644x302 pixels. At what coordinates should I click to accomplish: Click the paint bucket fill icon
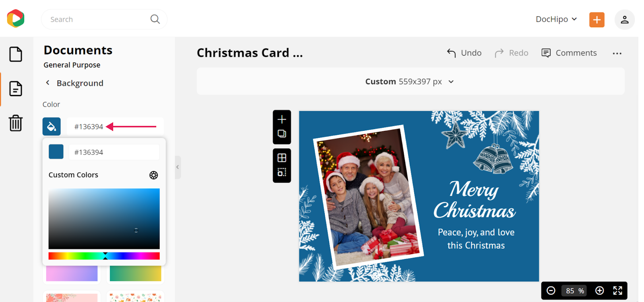point(52,126)
